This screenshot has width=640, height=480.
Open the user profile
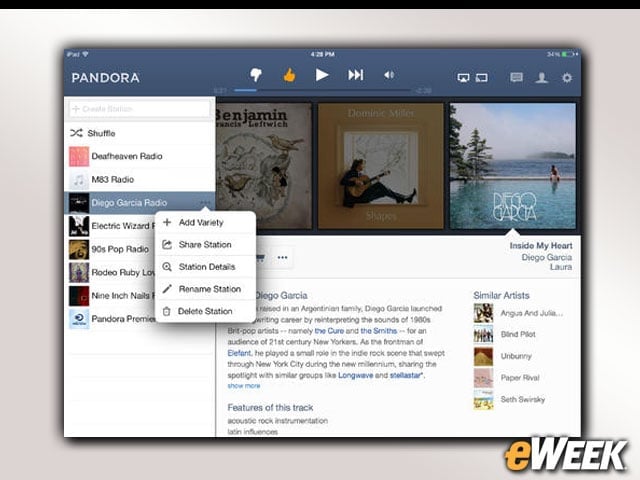pyautogui.click(x=542, y=78)
